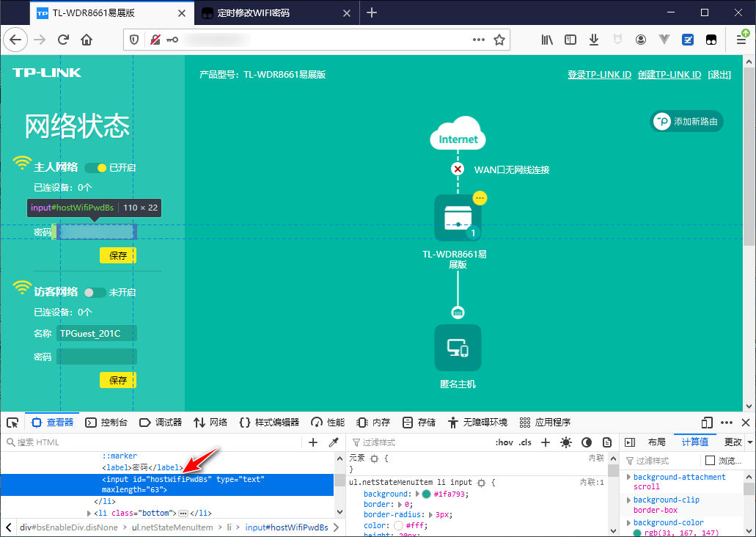Click the [退出] logout link
756x537 pixels.
(719, 75)
